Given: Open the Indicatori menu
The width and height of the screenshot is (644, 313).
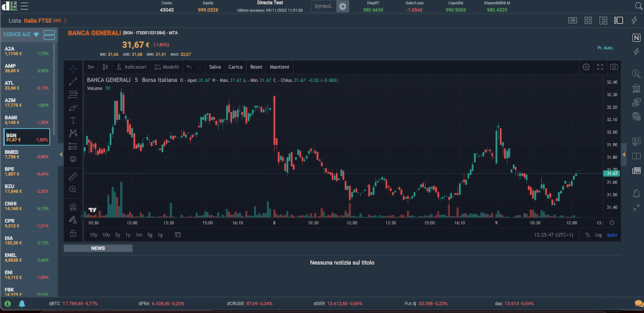Looking at the screenshot, I should pyautogui.click(x=131, y=67).
